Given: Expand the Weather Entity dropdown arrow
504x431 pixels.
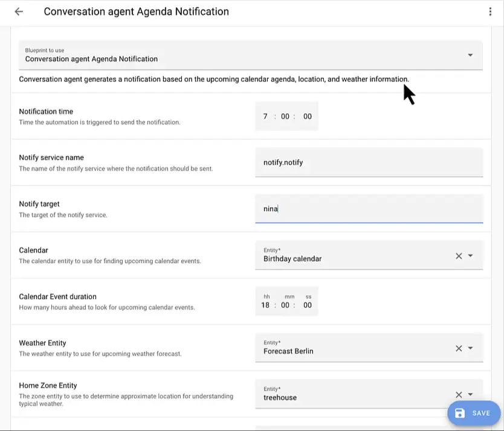Looking at the screenshot, I should tap(471, 348).
